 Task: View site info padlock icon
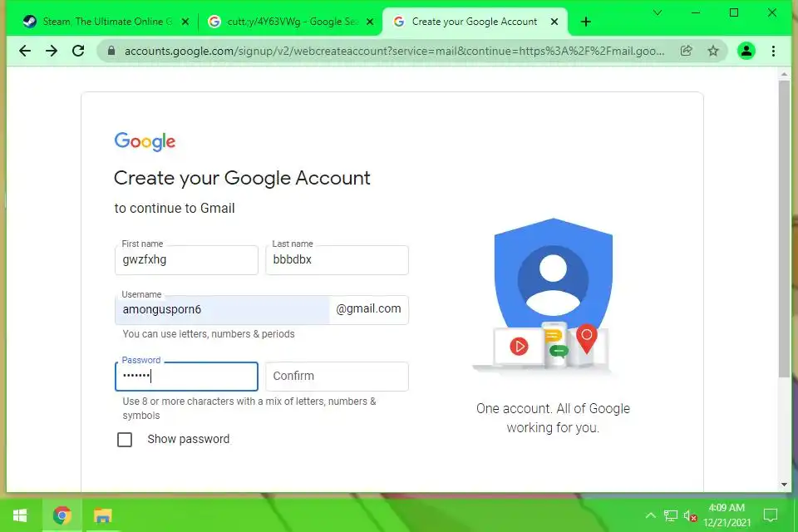(111, 51)
